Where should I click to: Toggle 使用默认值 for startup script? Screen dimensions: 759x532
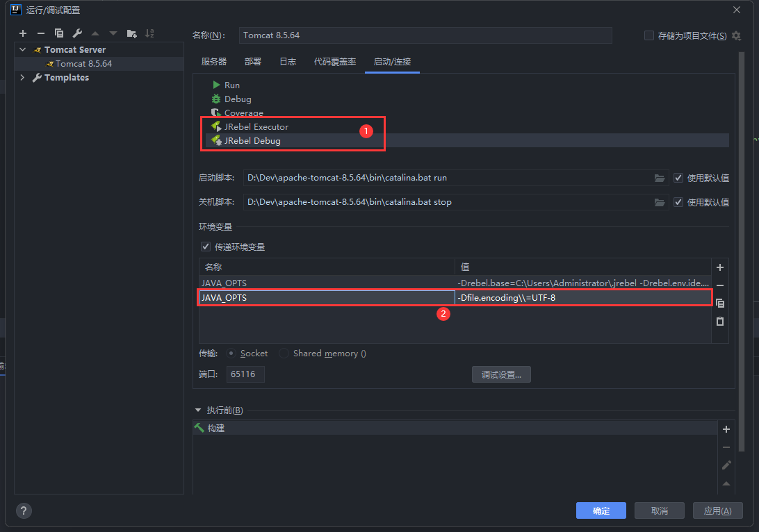coord(678,178)
